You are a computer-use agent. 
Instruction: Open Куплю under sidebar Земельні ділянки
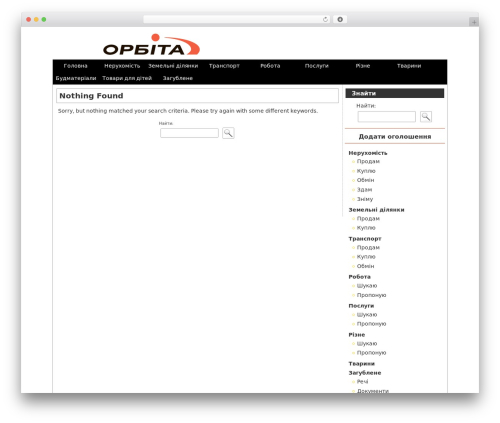point(366,228)
